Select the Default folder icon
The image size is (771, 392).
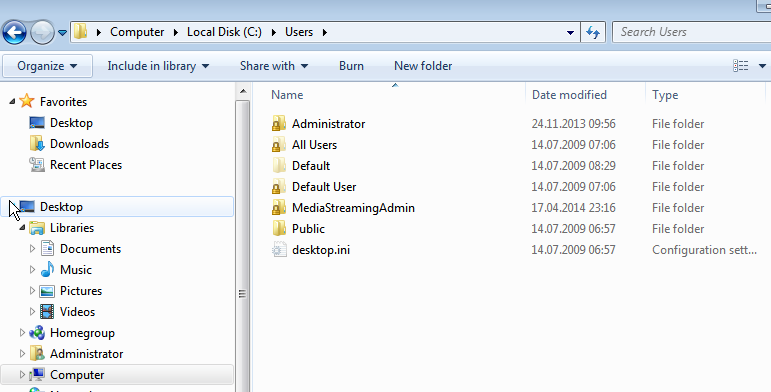[279, 166]
